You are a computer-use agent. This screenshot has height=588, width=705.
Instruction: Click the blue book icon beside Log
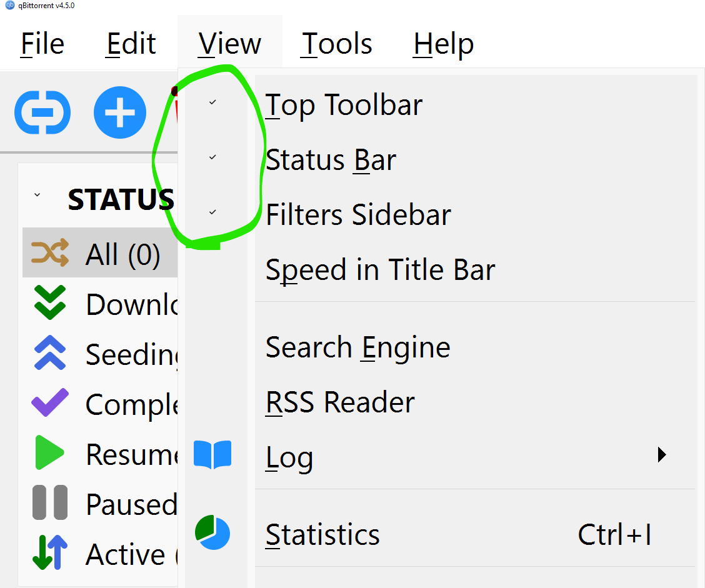(212, 454)
